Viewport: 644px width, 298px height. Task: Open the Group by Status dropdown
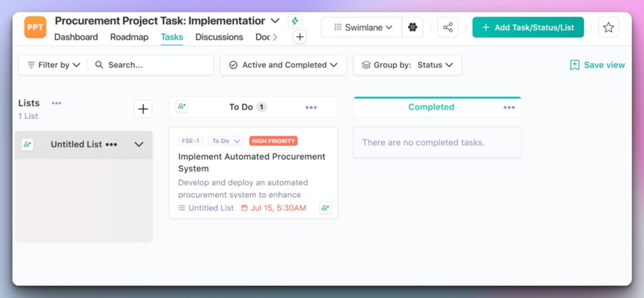(x=407, y=65)
